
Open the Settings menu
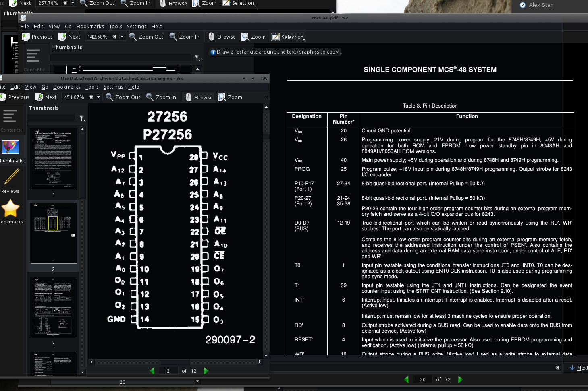(137, 26)
